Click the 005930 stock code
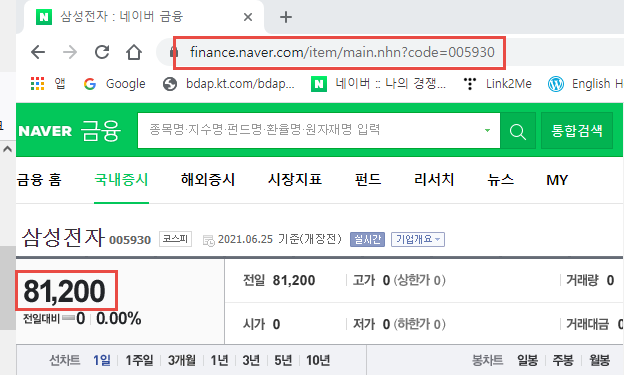 [x=130, y=240]
